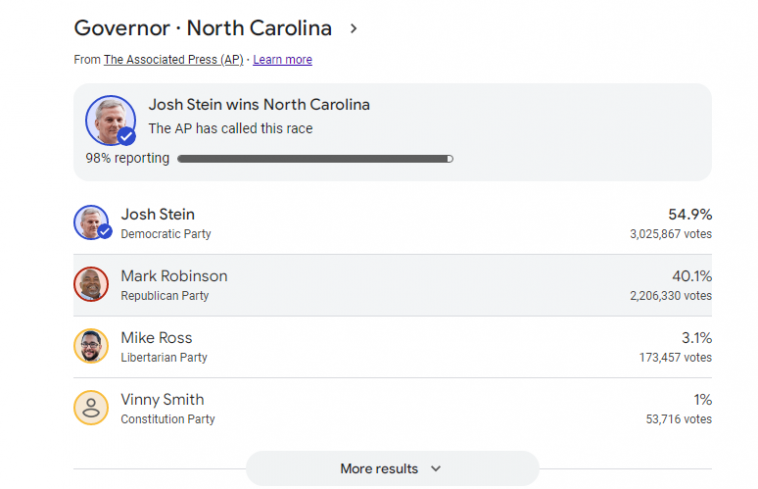Click the 98% reporting progress bar

314,158
